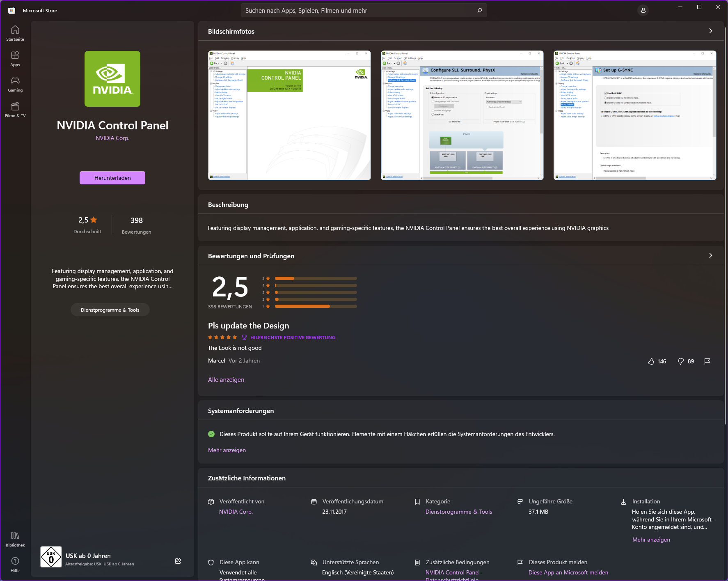The image size is (728, 581).
Task: Open NVIDIA Corp. link under Veröffentlicht von
Action: pyautogui.click(x=236, y=512)
